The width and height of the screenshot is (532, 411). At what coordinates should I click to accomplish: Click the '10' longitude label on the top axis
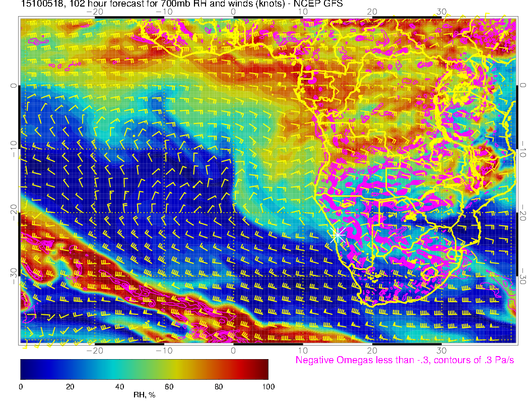click(x=303, y=12)
